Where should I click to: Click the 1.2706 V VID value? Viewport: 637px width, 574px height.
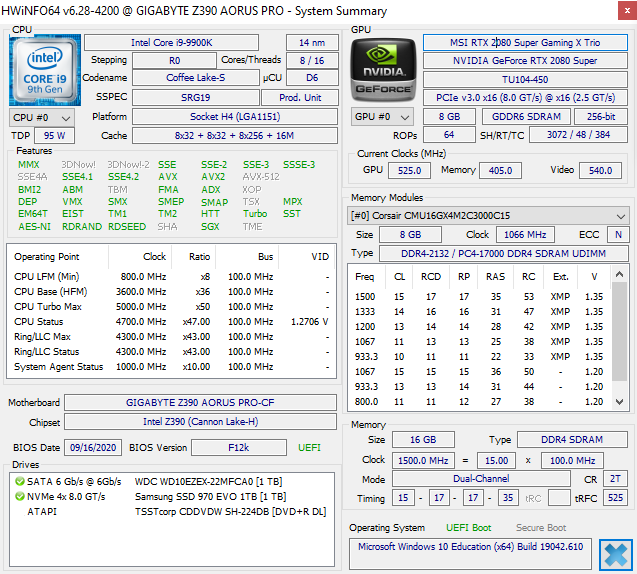[x=310, y=322]
